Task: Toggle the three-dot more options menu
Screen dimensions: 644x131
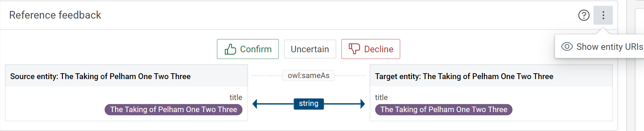Action: 603,15
